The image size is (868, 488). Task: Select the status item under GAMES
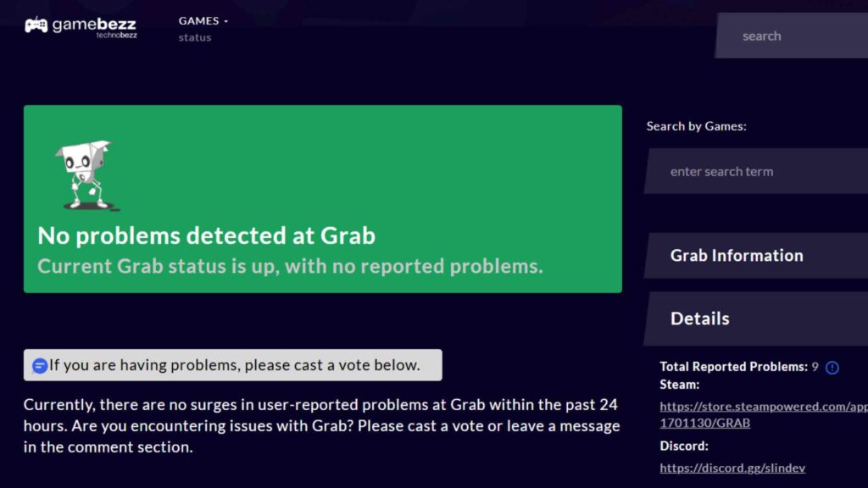pyautogui.click(x=194, y=37)
